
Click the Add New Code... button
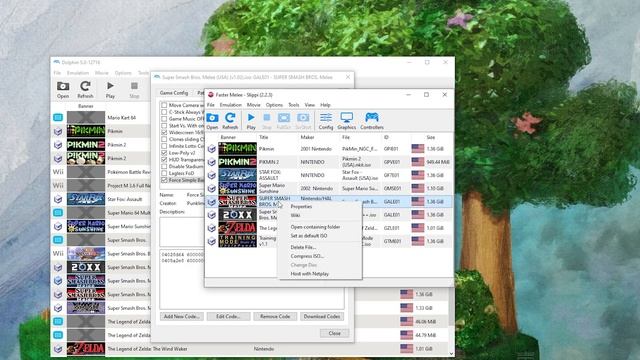[x=182, y=316]
